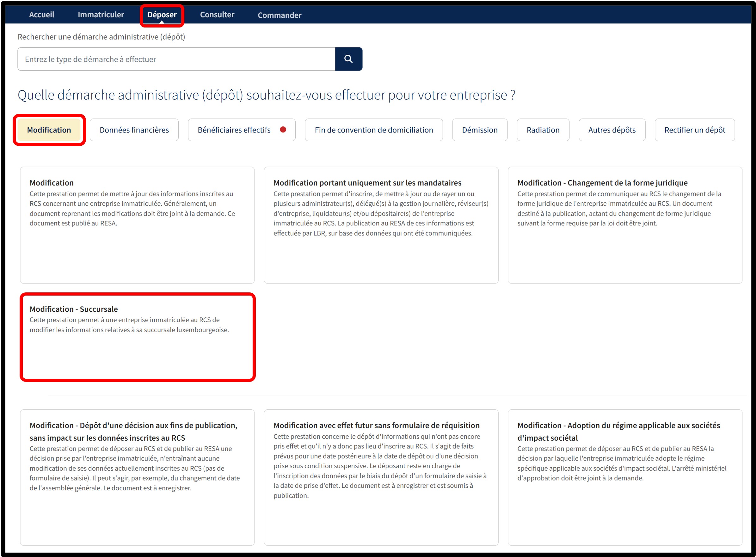Select Changement de la forme juridique card
The image size is (756, 557).
(624, 224)
